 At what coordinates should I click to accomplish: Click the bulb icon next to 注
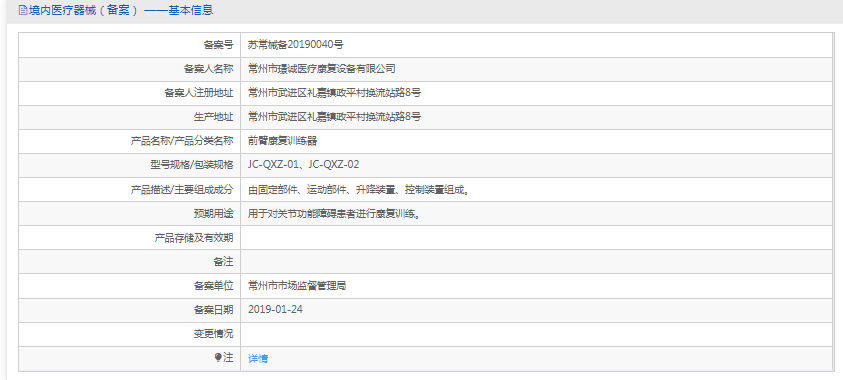coord(218,357)
